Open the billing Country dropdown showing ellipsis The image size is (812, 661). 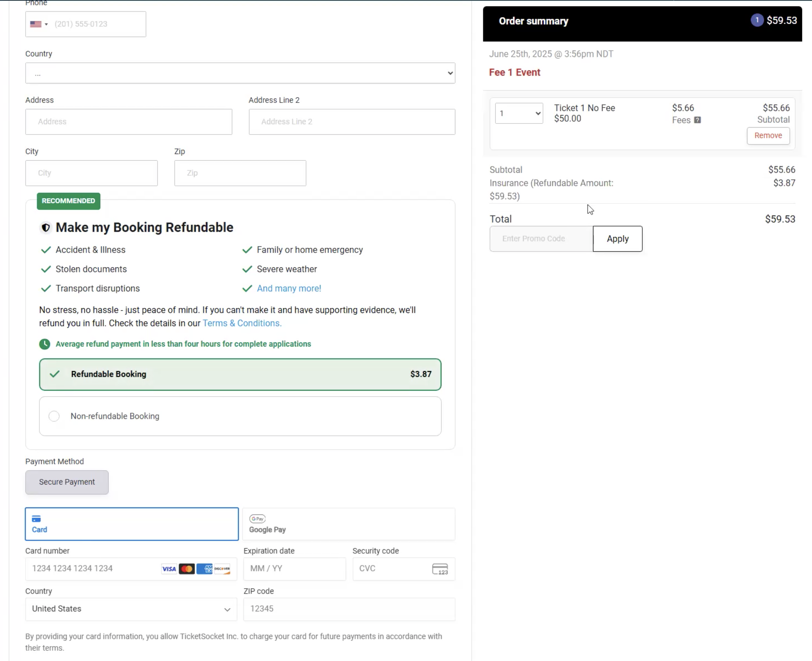pos(240,73)
